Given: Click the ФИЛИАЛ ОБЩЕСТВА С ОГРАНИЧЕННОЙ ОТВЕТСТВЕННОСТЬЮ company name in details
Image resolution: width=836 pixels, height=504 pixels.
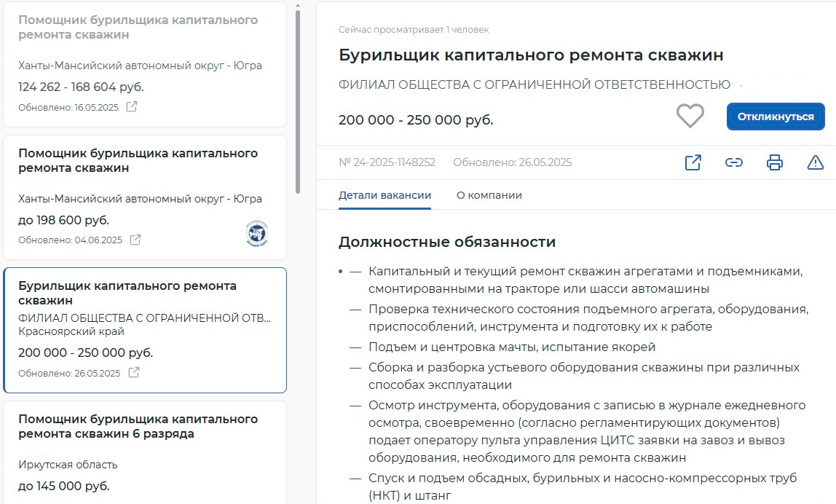Looking at the screenshot, I should click(535, 84).
